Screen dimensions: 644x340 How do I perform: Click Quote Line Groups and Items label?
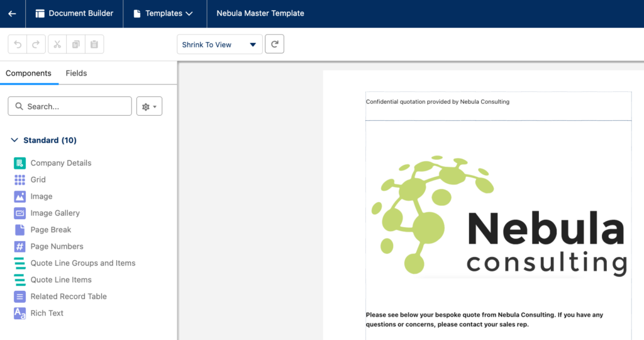pyautogui.click(x=83, y=263)
